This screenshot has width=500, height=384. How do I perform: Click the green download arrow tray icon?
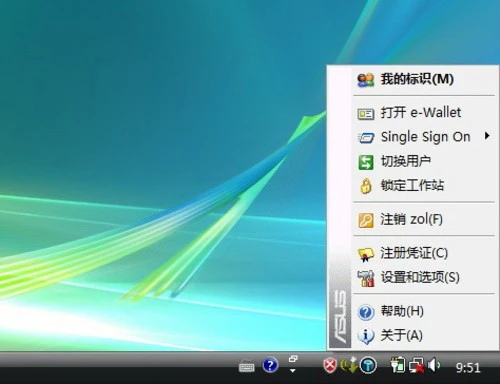(349, 365)
